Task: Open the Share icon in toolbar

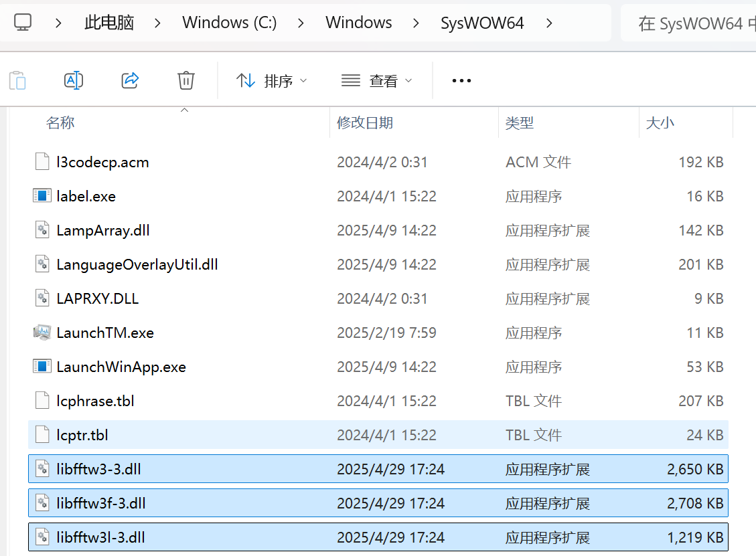Action: pos(130,80)
